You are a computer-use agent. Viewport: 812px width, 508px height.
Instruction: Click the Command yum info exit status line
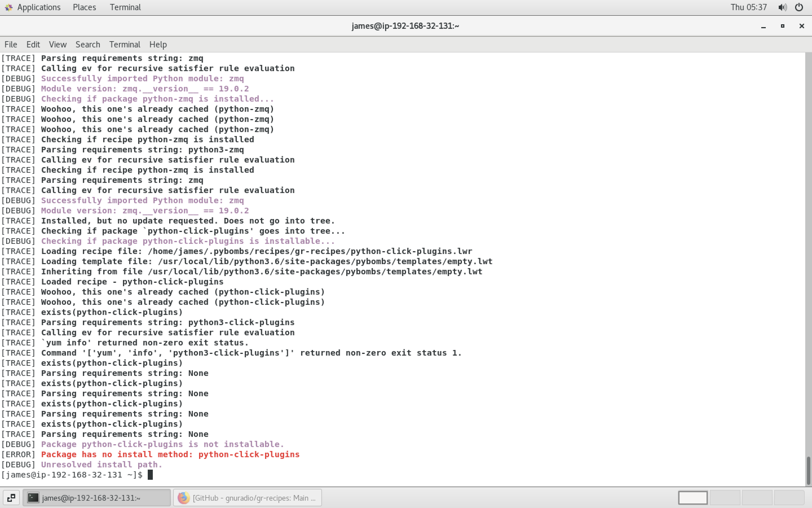pos(231,353)
